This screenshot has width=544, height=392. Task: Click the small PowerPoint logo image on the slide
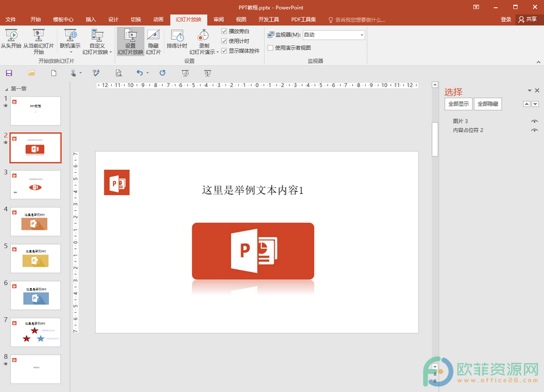pos(117,182)
